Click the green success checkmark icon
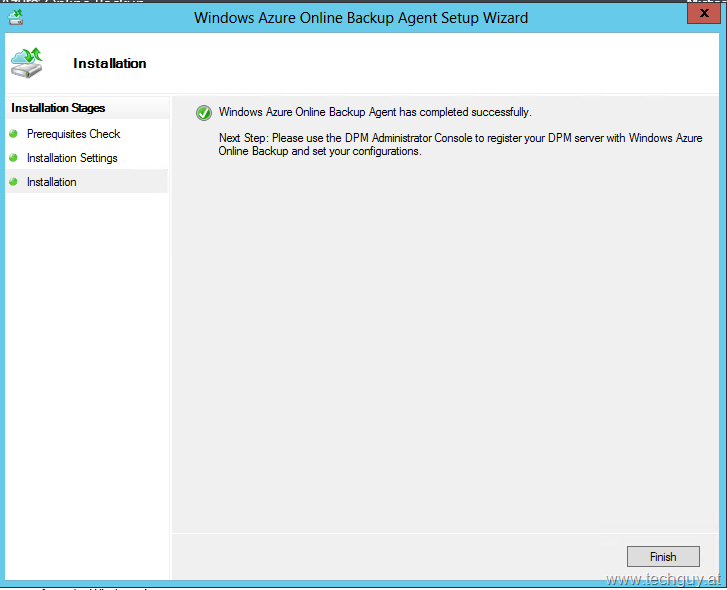Screen dimensions: 727x590 pyautogui.click(x=204, y=113)
